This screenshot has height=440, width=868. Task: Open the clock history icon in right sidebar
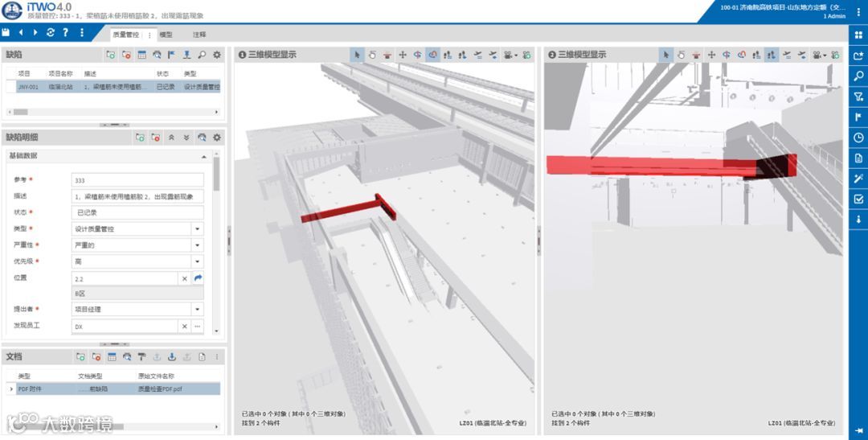tap(858, 138)
